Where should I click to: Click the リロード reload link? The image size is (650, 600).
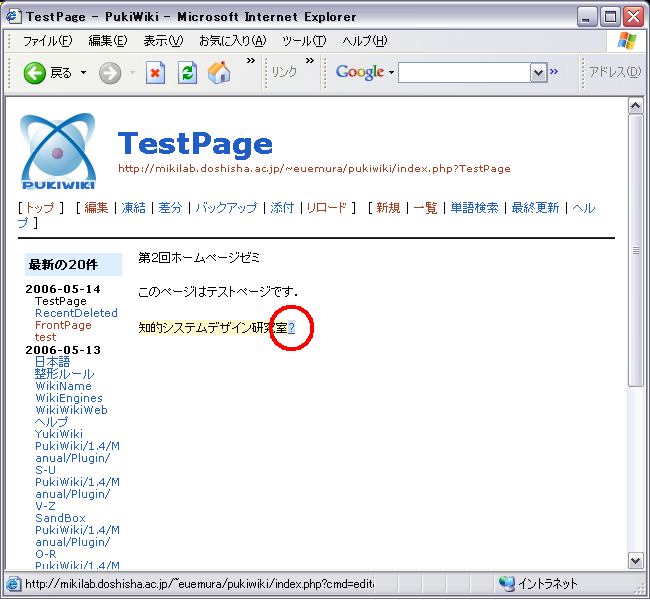(326, 208)
